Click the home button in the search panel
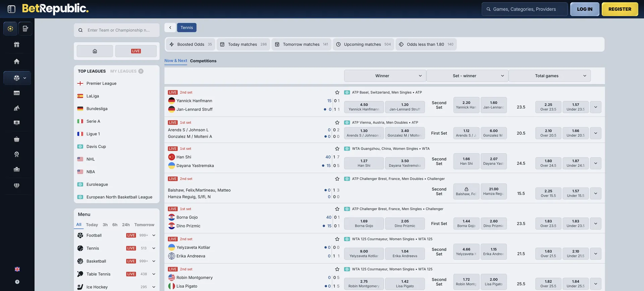The width and height of the screenshot is (644, 291). coord(95,51)
